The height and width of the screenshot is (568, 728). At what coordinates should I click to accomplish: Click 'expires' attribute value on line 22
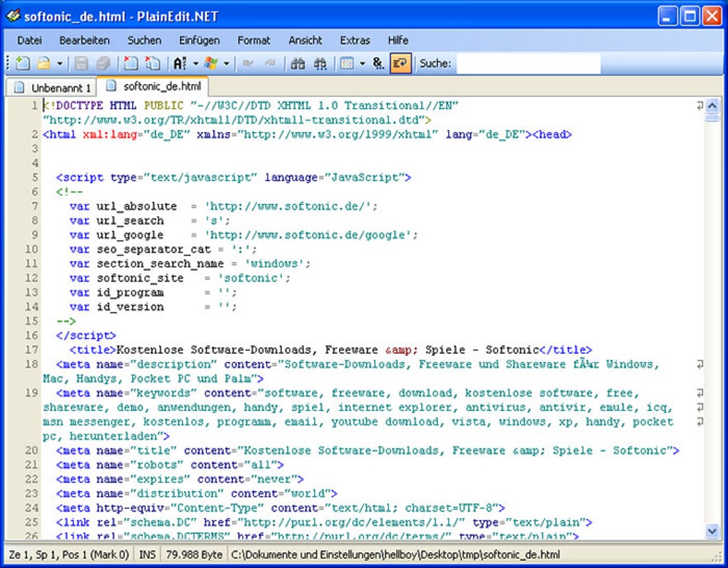(161, 480)
